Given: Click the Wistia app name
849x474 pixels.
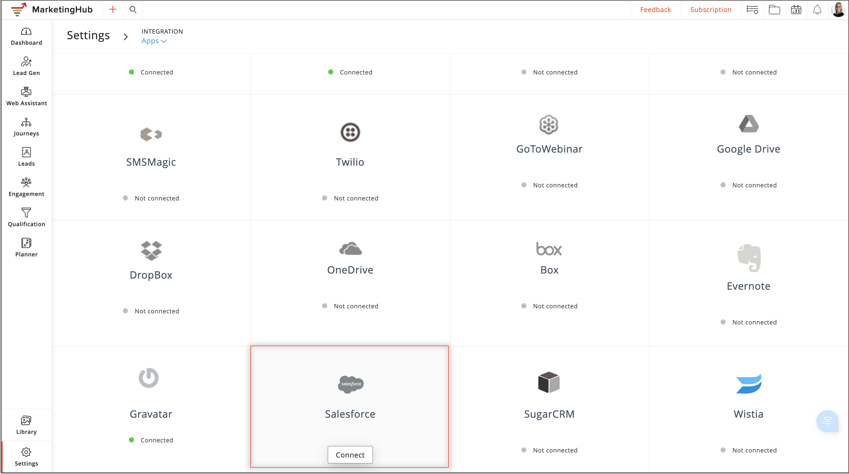Looking at the screenshot, I should [x=748, y=414].
